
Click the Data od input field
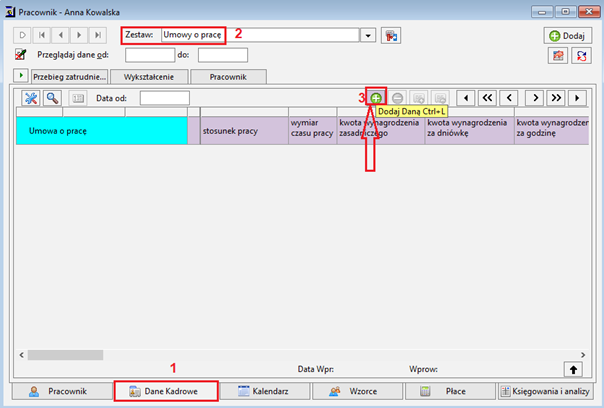(x=164, y=98)
